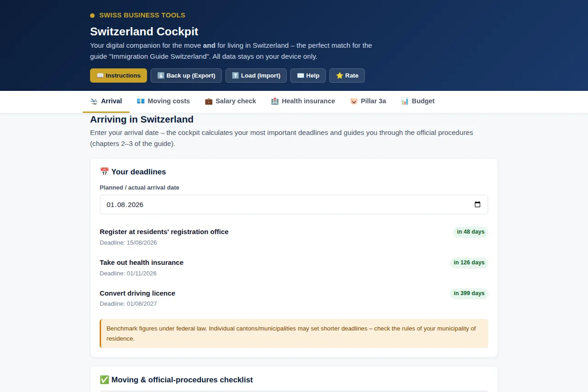Click the arrival date input field
Image resolution: width=588 pixels, height=392 pixels.
coord(294,205)
